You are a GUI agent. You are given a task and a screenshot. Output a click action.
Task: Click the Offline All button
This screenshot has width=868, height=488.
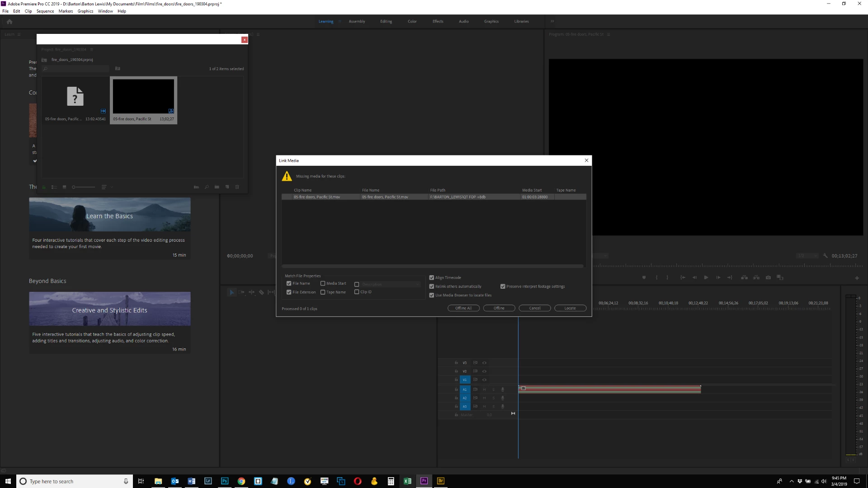tap(463, 308)
